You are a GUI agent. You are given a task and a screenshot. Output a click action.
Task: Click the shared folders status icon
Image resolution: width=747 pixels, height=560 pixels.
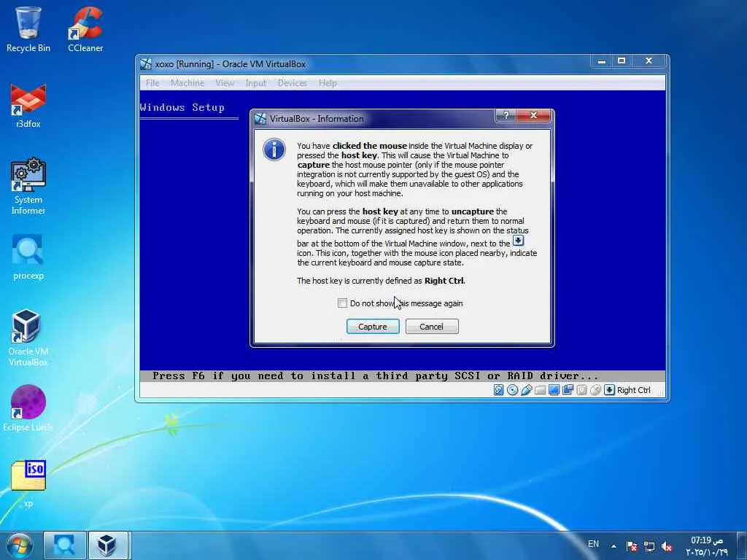pos(540,390)
